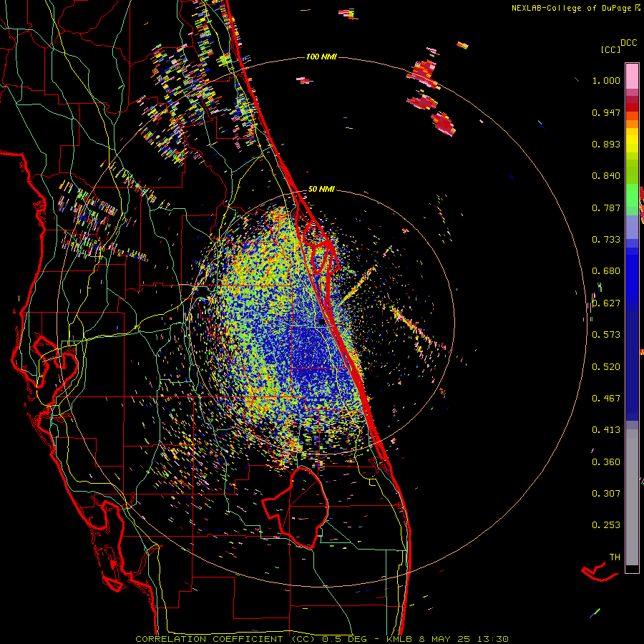Click the [CC] legend unit label
The width and height of the screenshot is (644, 644).
(610, 49)
